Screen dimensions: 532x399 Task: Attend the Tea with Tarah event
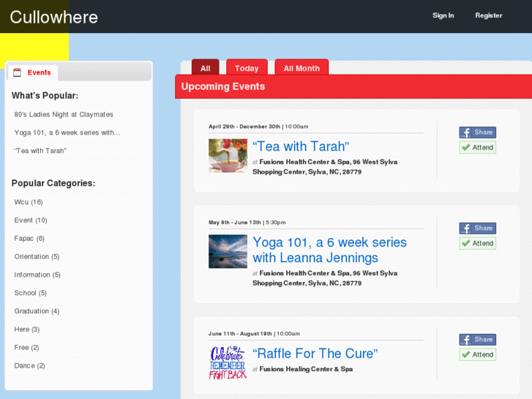477,147
